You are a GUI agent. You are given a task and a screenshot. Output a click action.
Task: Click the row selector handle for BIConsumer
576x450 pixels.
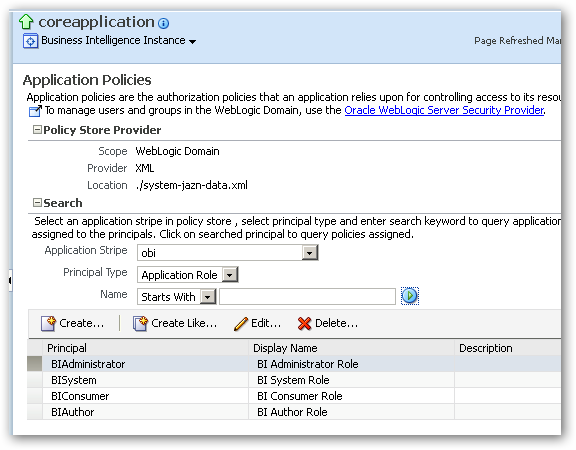35,396
